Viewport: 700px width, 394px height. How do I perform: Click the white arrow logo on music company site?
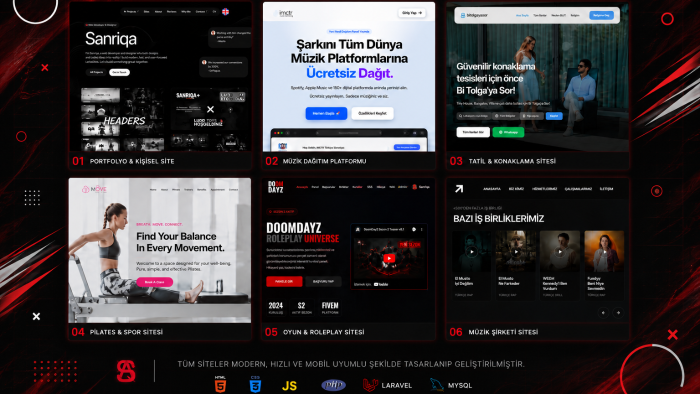(459, 189)
